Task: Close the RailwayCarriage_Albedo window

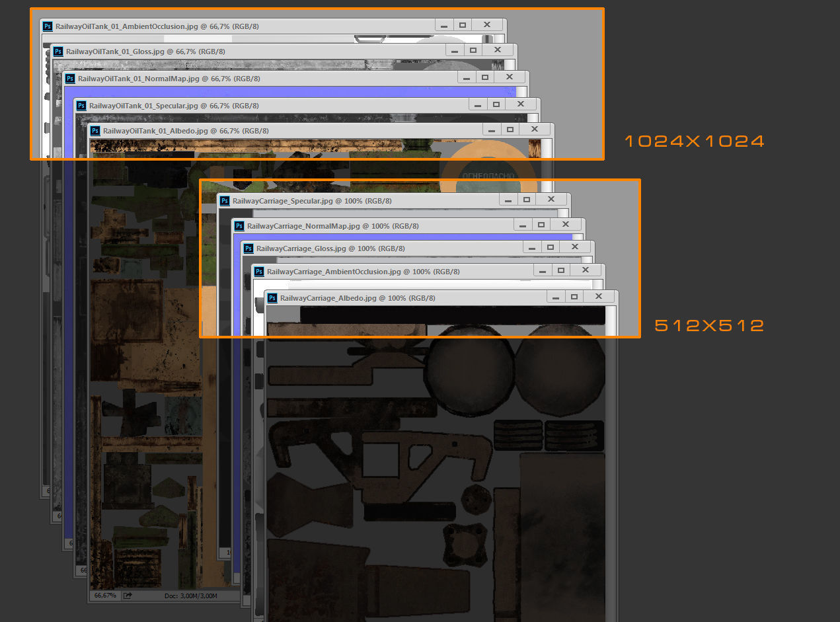Action: tap(599, 297)
